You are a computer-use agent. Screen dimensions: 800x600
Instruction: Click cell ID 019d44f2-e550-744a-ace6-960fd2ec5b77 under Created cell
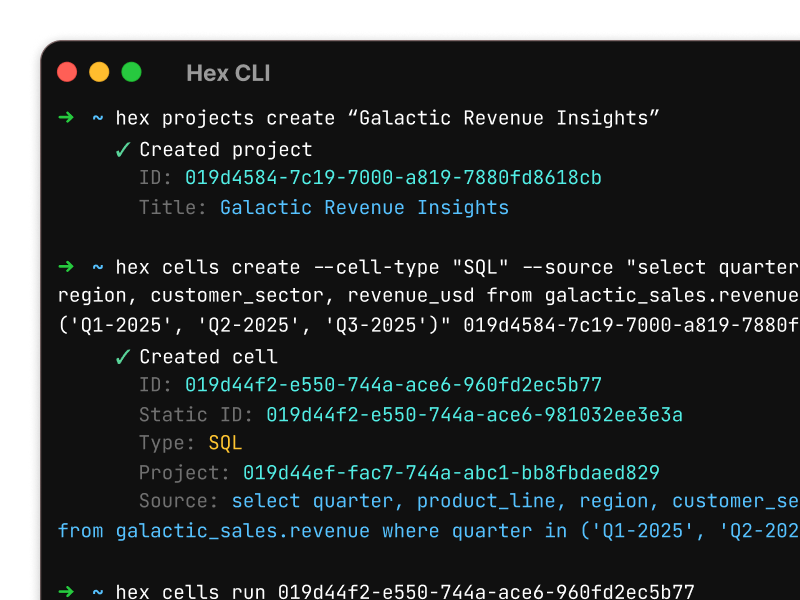point(393,385)
